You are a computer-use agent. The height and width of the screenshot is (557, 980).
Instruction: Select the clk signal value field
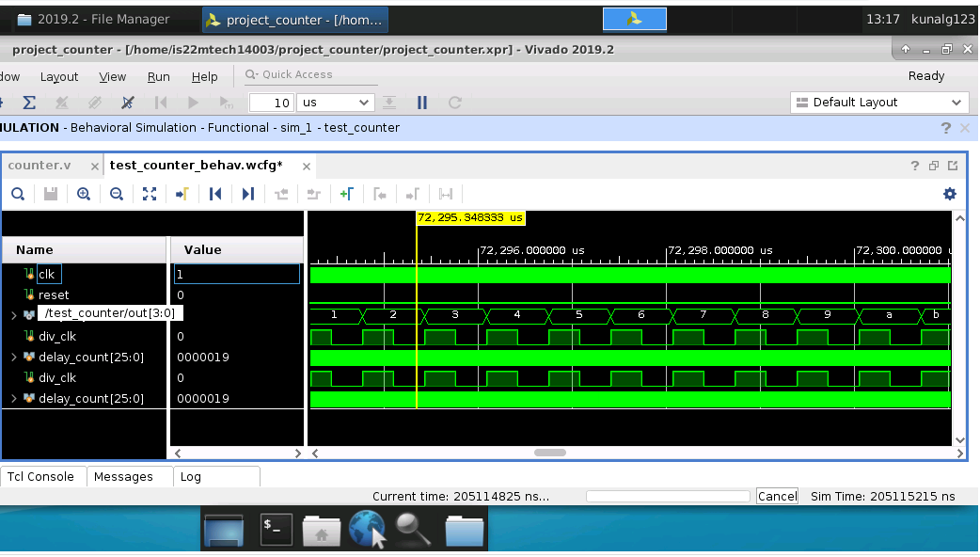click(236, 273)
